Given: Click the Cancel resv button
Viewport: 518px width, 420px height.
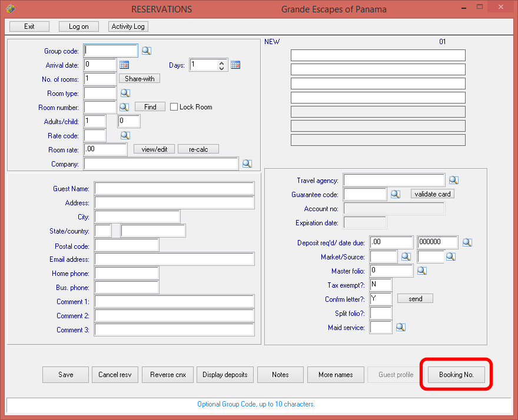Looking at the screenshot, I should click(x=115, y=375).
